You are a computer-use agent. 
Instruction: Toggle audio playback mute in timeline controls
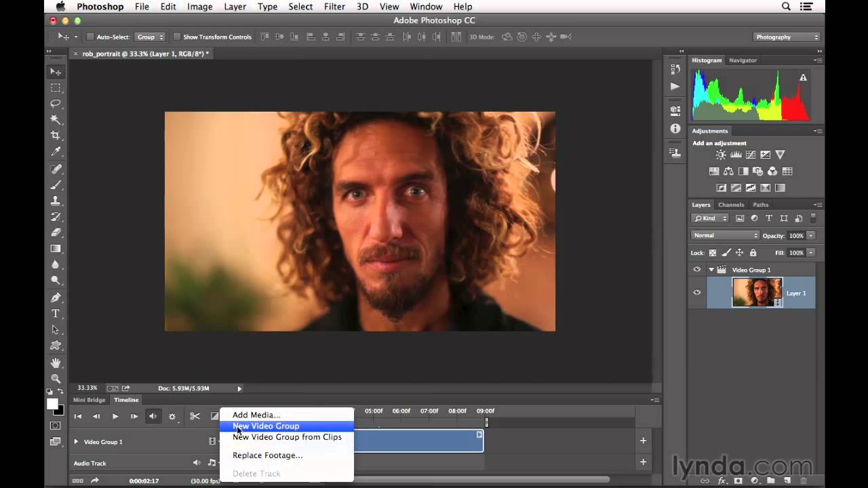[153, 416]
